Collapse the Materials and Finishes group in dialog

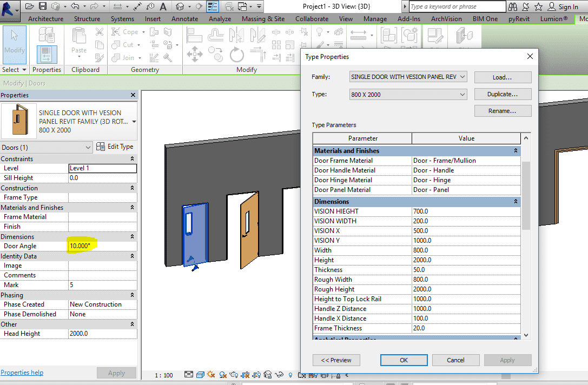(x=516, y=151)
